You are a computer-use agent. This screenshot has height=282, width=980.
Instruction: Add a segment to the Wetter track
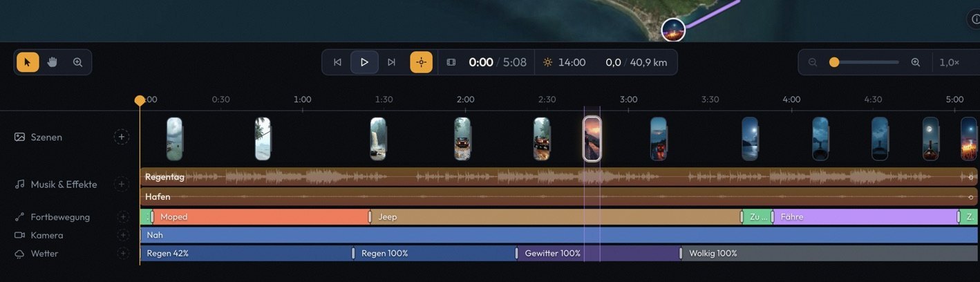tap(123, 254)
